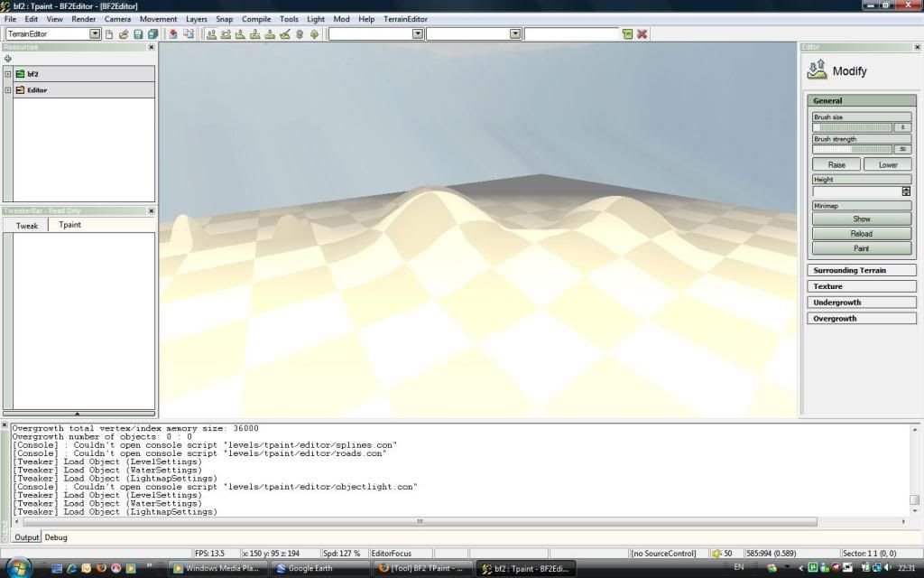Click the Open folder toolbar icon
The width and height of the screenshot is (924, 578).
(x=124, y=34)
